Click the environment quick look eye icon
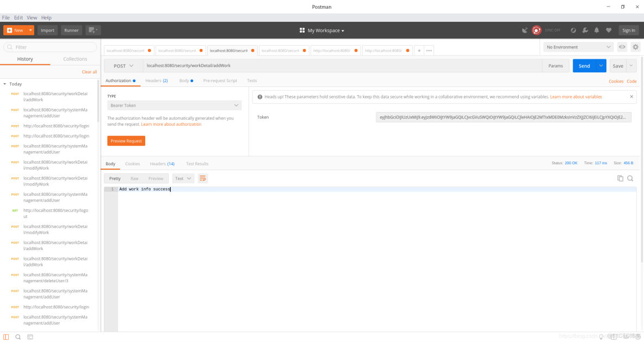Screen dimensions: 644x342 click(x=621, y=47)
